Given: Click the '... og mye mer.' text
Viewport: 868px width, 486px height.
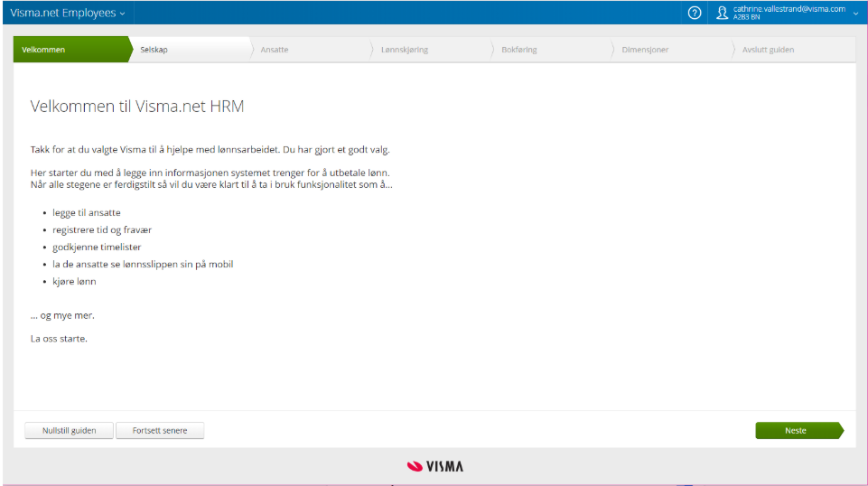Looking at the screenshot, I should (62, 315).
